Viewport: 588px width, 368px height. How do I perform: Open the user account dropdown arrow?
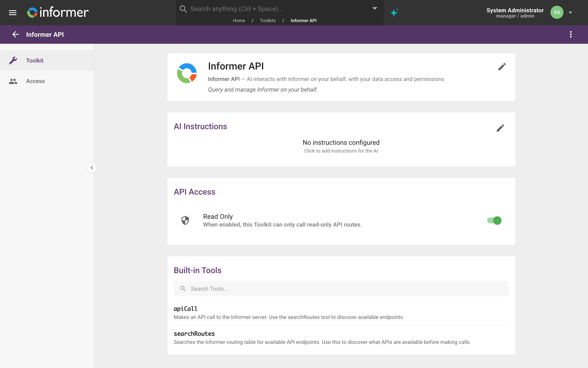point(570,12)
